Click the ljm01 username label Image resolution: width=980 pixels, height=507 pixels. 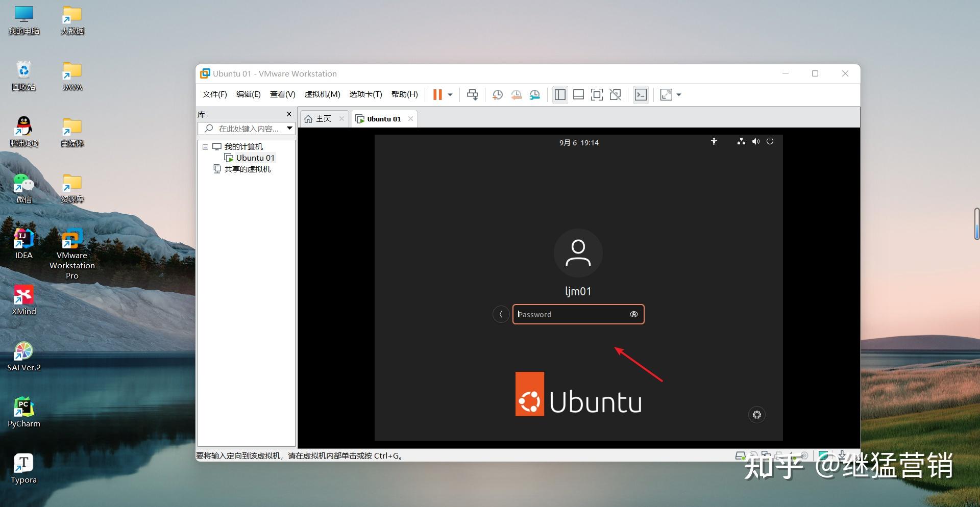click(578, 292)
